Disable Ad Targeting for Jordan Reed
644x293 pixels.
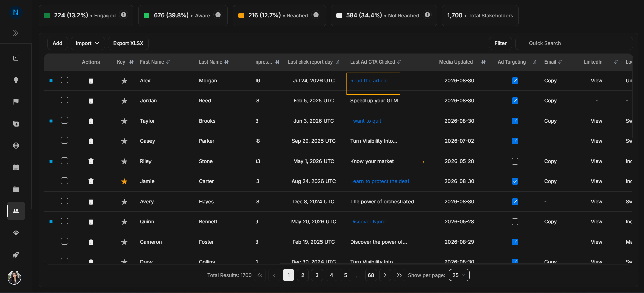click(x=515, y=101)
